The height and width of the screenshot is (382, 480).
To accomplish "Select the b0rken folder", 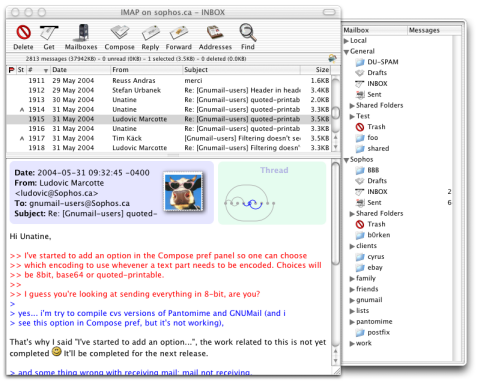I will tap(378, 235).
